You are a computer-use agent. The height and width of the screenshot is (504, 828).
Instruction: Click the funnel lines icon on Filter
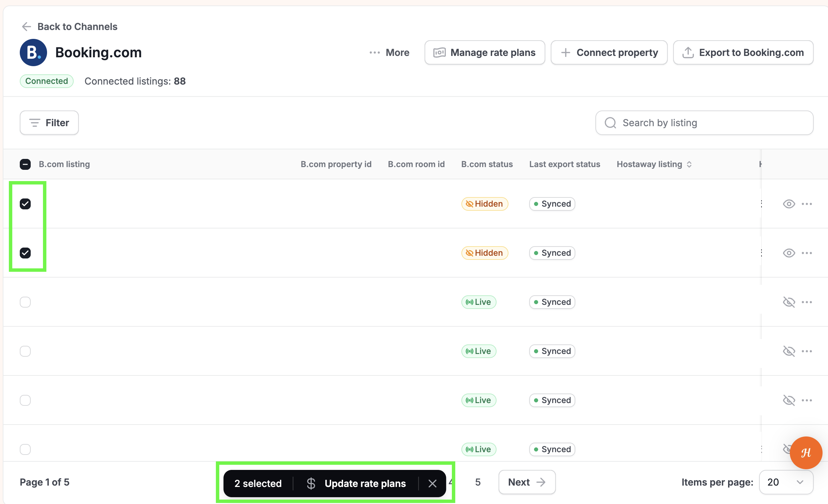[34, 123]
